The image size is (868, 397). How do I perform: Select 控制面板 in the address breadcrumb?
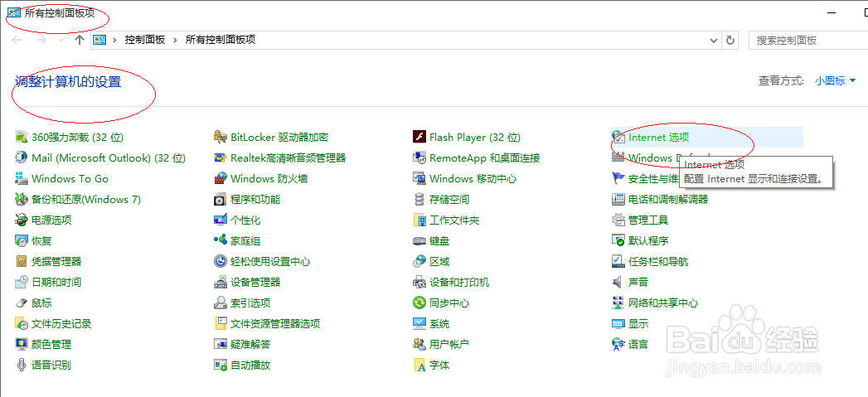coord(145,40)
